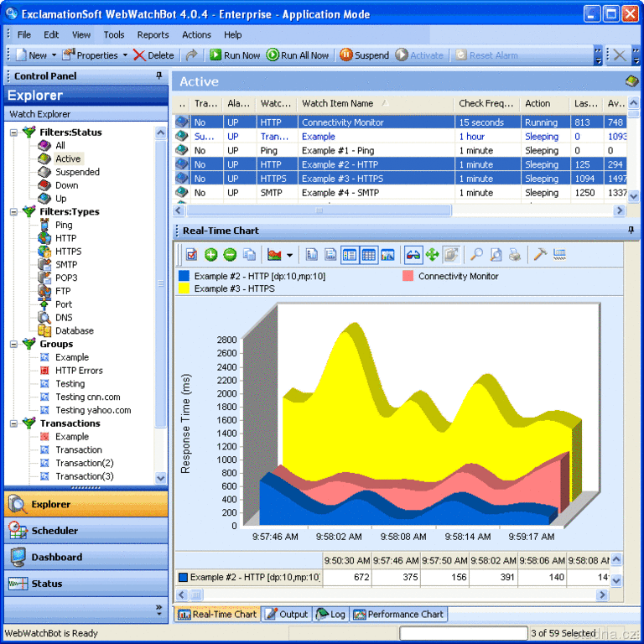644x644 pixels.
Task: Select the Example #4 - SMTP row
Action: (399, 193)
